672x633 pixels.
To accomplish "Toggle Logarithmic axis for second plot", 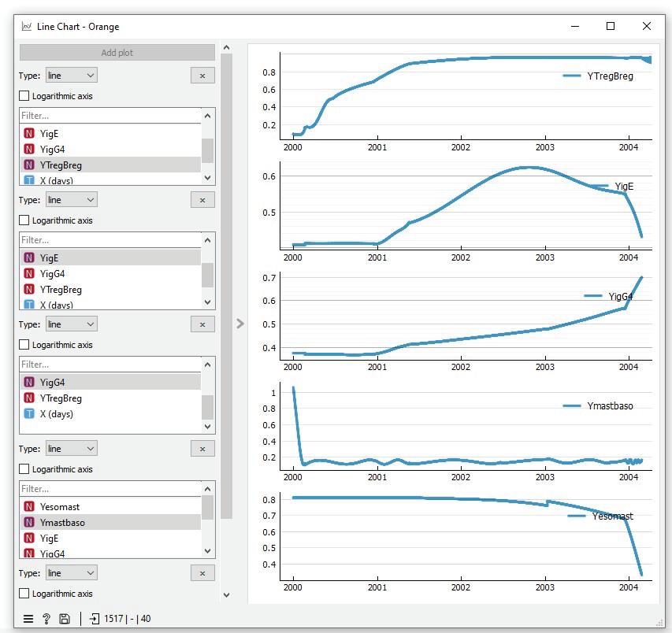I will click(24, 220).
